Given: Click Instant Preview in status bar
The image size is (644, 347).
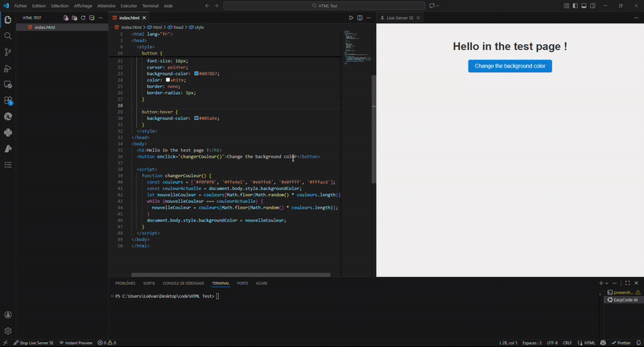Looking at the screenshot, I should [x=76, y=343].
